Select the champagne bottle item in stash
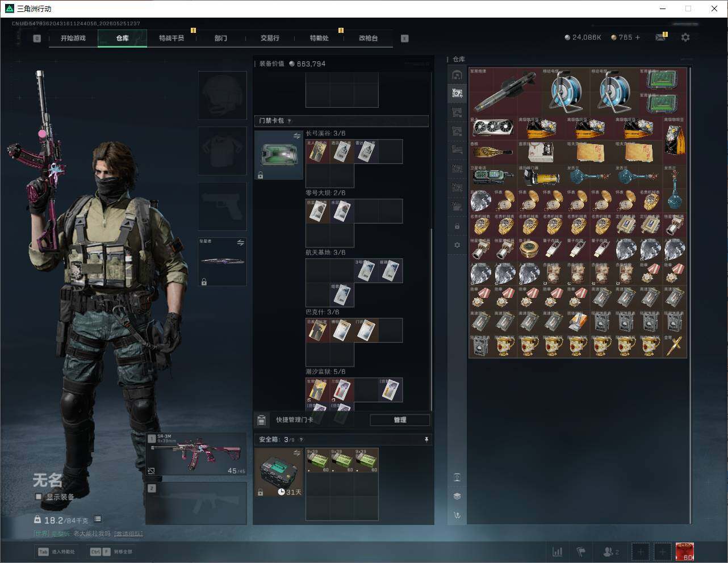 493,152
